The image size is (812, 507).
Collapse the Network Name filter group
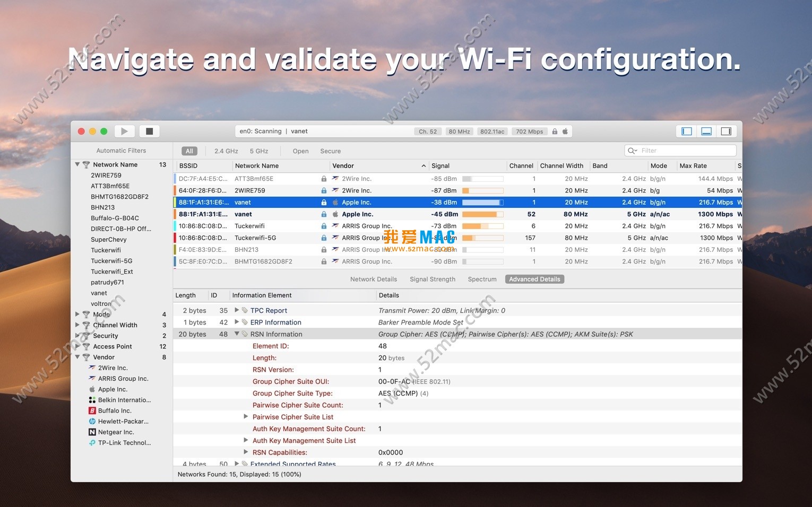click(77, 164)
